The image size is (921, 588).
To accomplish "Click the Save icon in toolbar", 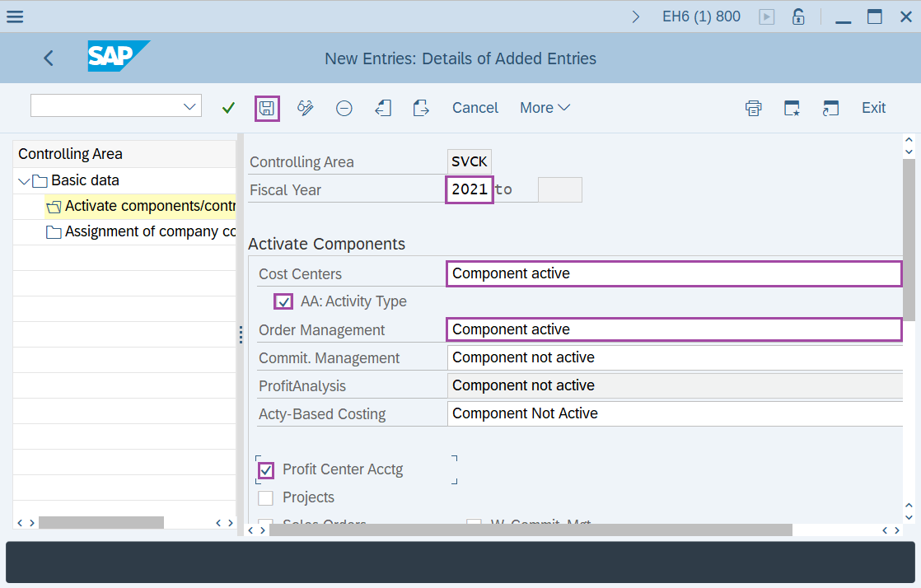I will 267,108.
